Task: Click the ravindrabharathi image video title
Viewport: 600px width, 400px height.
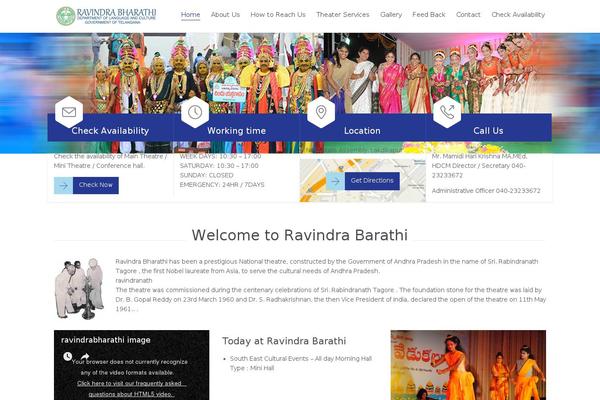Action: [x=106, y=340]
